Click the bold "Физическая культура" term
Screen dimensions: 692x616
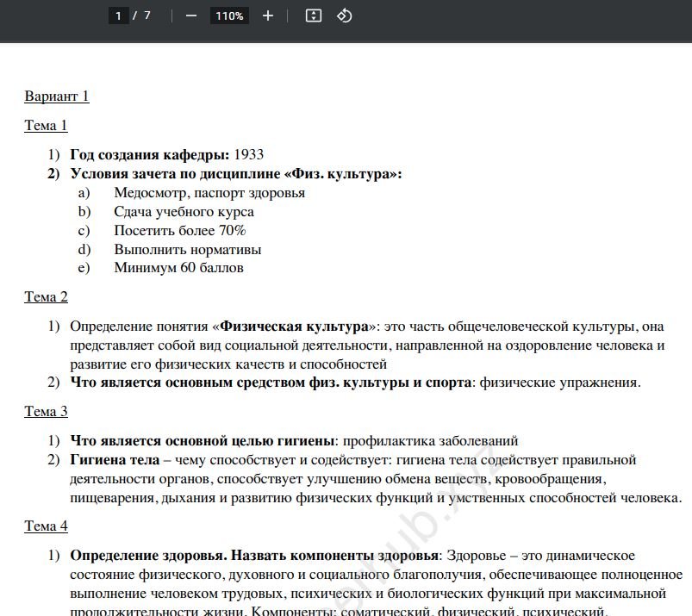(x=295, y=327)
